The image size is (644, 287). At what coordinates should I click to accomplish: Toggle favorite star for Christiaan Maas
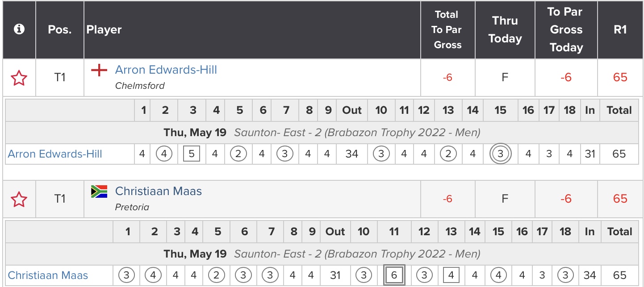coord(19,199)
